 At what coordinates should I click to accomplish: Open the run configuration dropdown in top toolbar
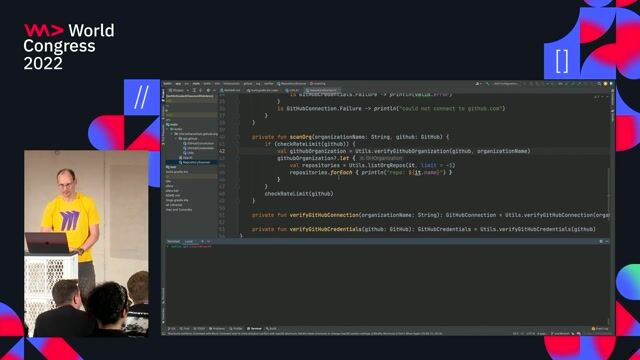(506, 84)
